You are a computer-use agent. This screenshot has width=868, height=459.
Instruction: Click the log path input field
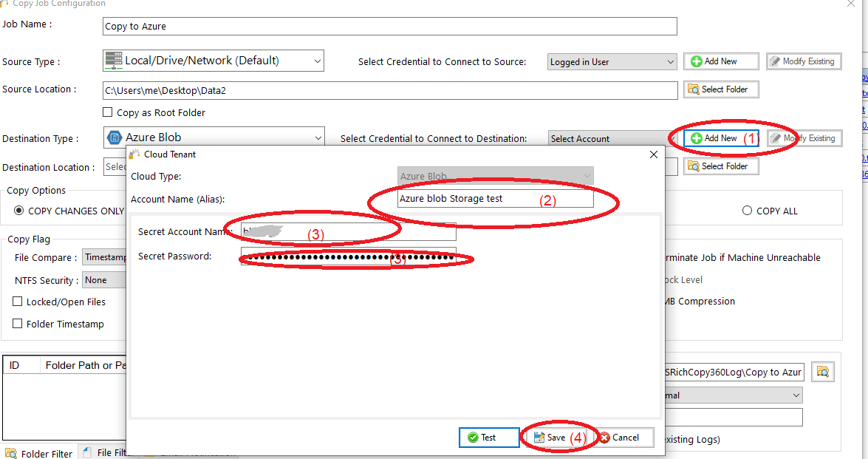733,372
